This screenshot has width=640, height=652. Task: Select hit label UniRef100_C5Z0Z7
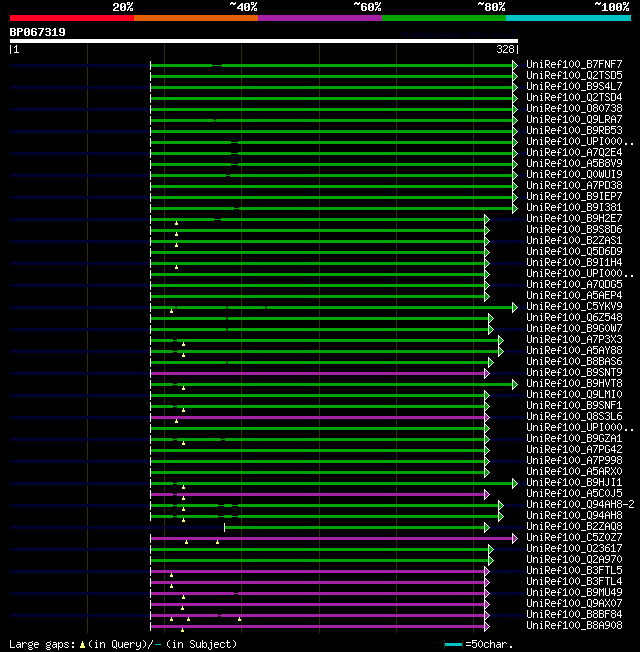(574, 538)
